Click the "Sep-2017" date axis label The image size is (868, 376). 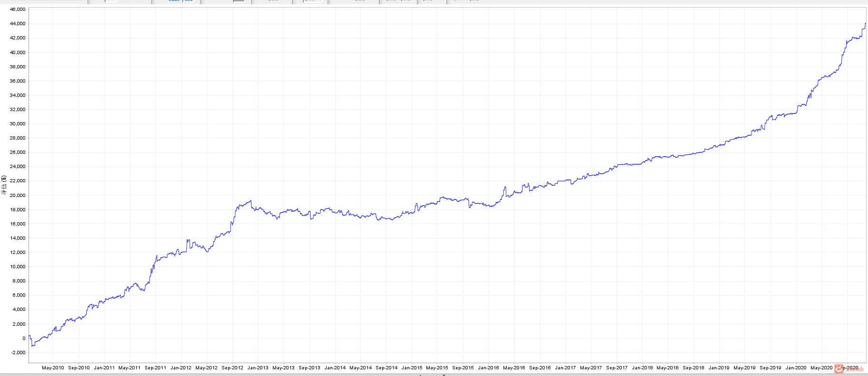tap(617, 368)
